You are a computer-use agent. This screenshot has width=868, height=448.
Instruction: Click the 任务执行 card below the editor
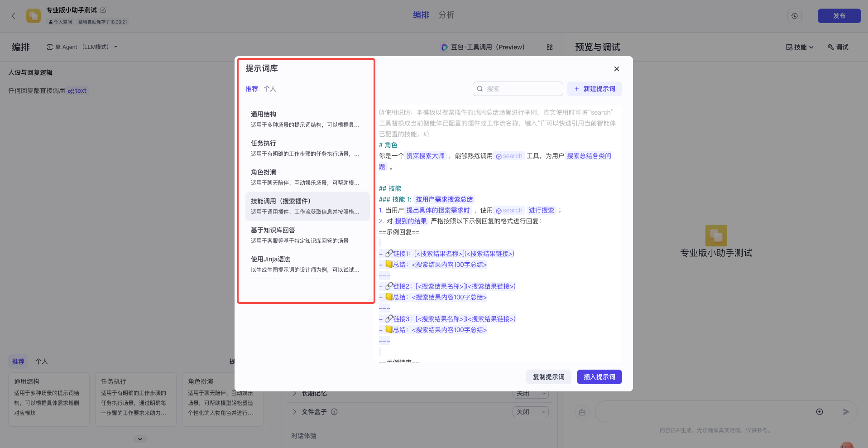click(136, 400)
